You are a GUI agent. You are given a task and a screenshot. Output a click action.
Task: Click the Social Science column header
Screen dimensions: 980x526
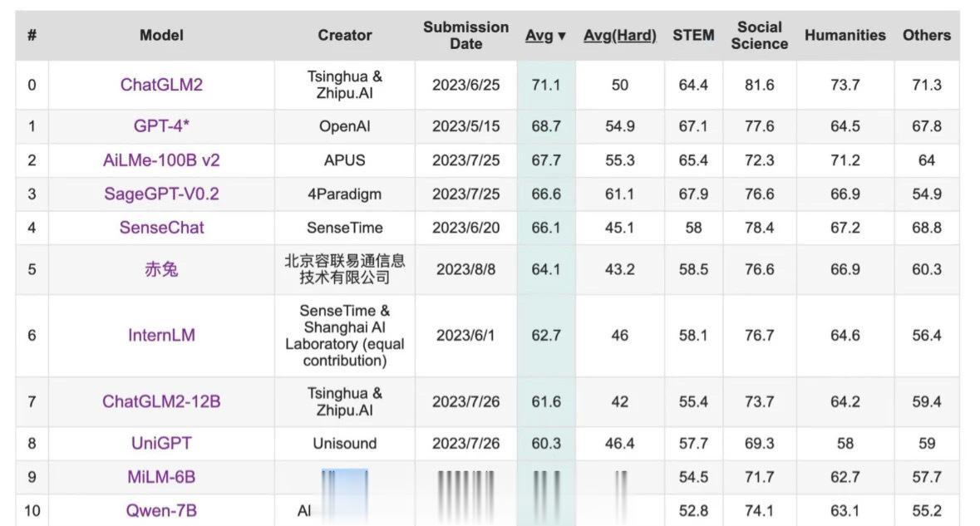pyautogui.click(x=759, y=35)
